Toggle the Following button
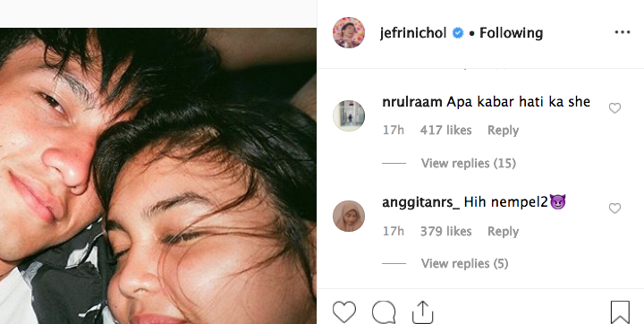 coord(511,33)
